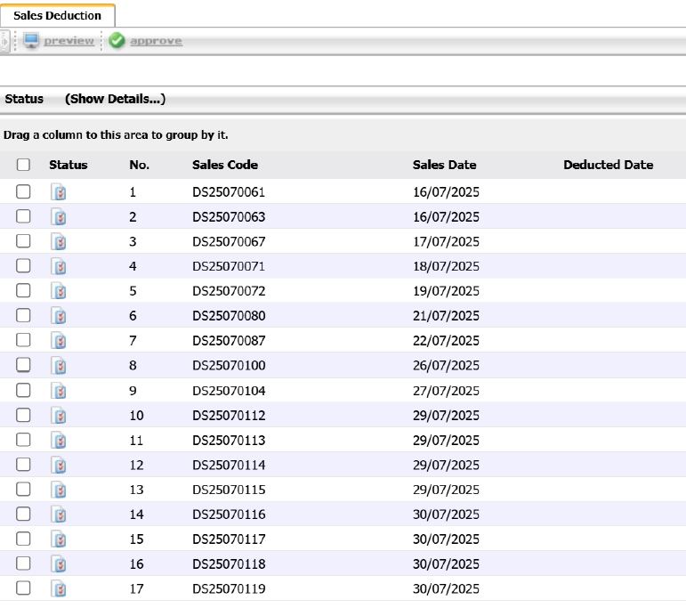
Task: Expand the Status Show Details section
Action: point(115,99)
